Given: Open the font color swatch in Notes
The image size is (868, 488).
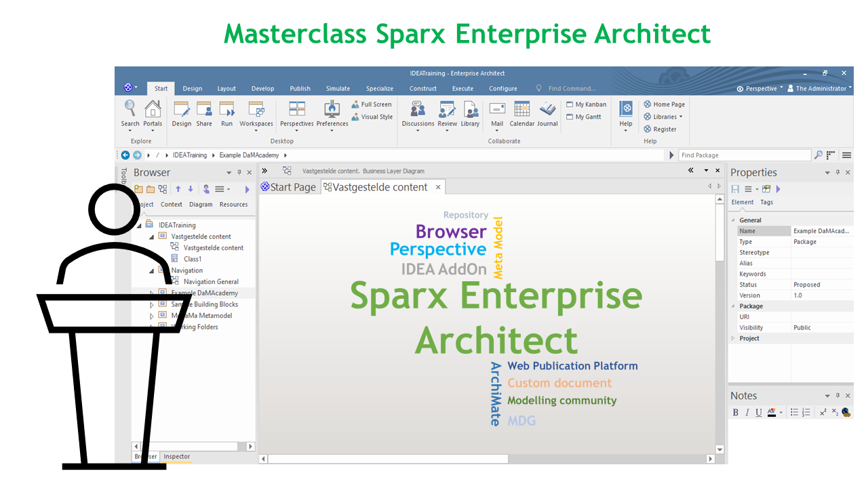Looking at the screenshot, I should tap(772, 412).
